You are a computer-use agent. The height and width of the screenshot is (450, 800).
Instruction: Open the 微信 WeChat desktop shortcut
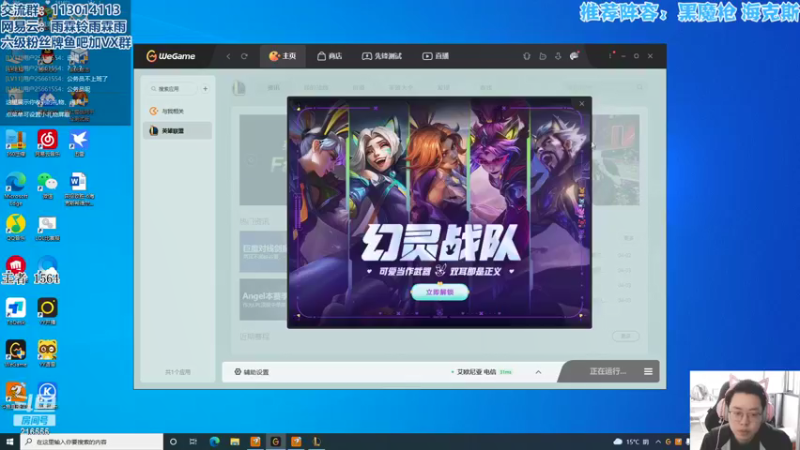[x=47, y=186]
